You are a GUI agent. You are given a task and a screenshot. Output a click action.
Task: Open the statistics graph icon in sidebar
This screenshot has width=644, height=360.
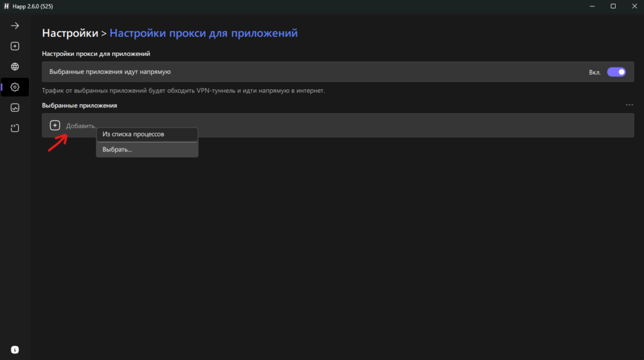[x=15, y=107]
